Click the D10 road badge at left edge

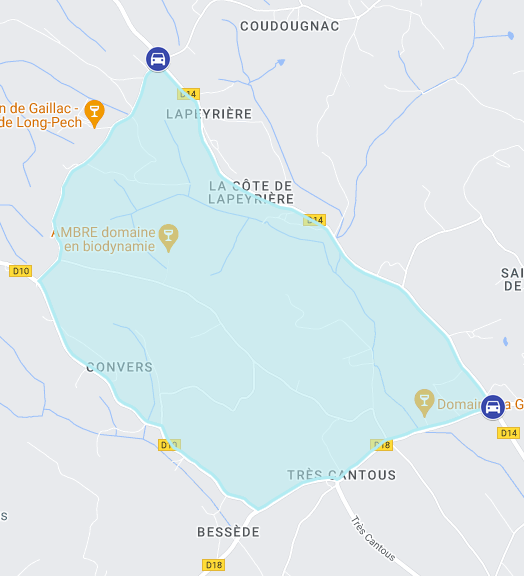(x=21, y=271)
